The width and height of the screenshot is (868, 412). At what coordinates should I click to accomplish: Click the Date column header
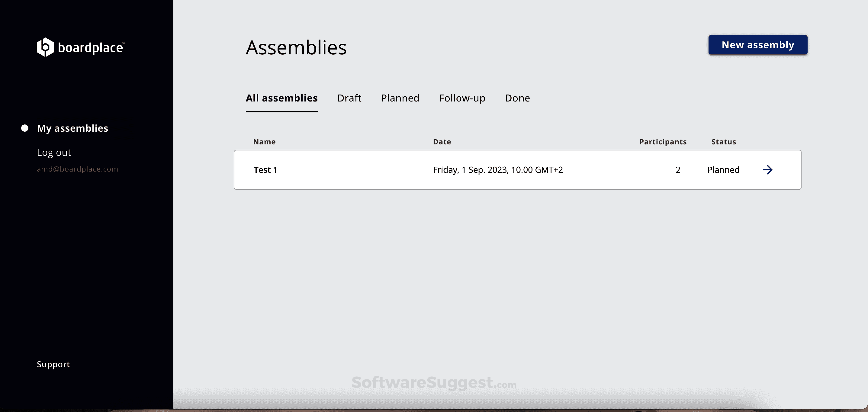click(x=442, y=141)
